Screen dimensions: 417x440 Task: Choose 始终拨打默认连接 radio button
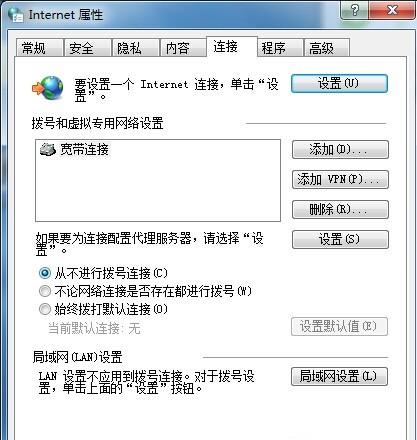(x=45, y=309)
